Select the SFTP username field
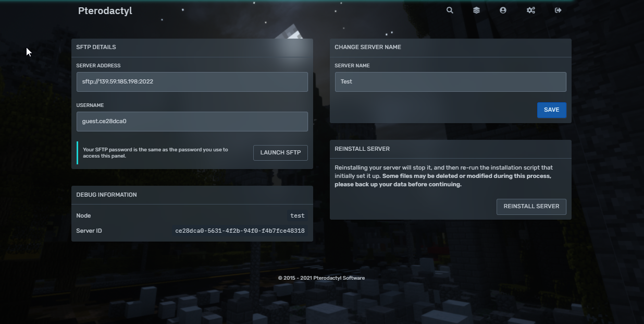The image size is (644, 324). (192, 122)
